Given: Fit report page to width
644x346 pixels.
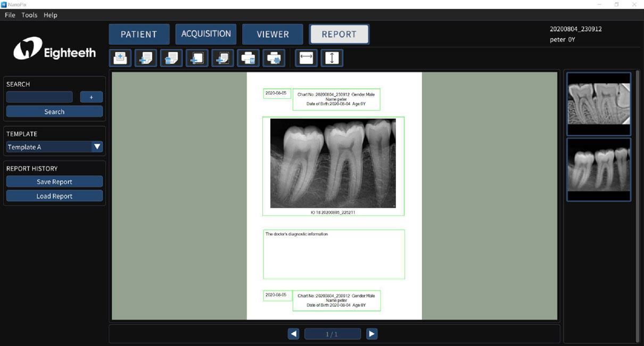Looking at the screenshot, I should [306, 58].
